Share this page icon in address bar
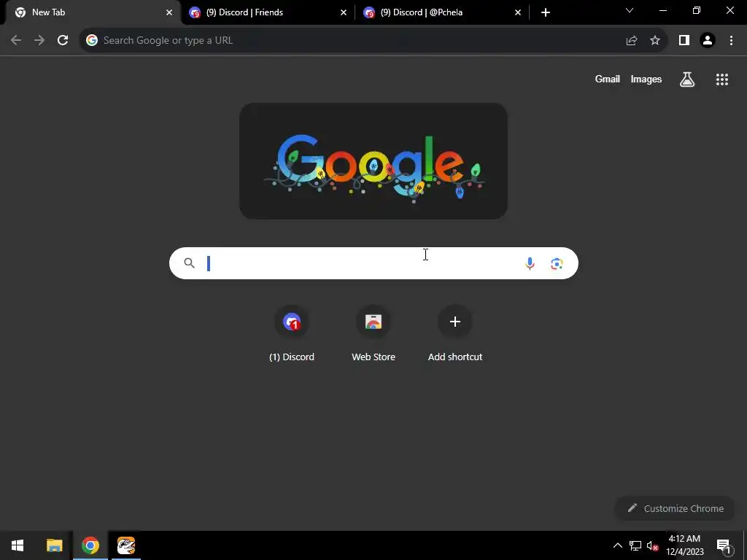This screenshot has width=747, height=560. (x=632, y=41)
